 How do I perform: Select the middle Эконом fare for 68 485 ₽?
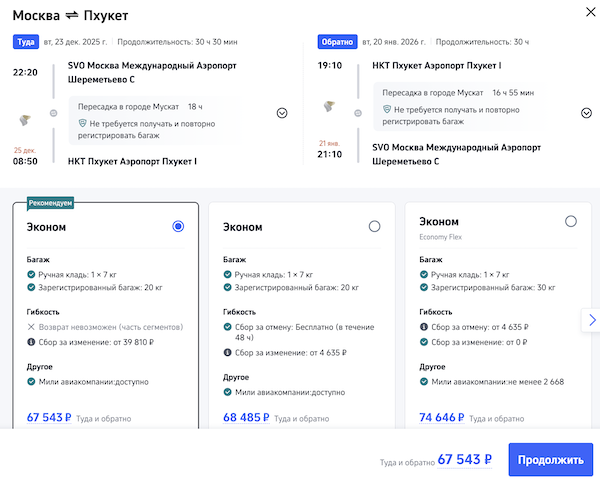coord(375,227)
